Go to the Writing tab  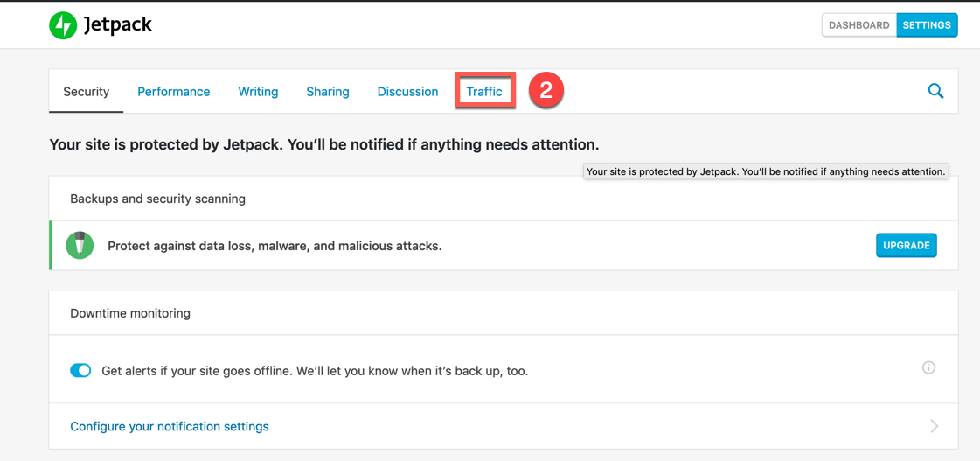point(258,92)
